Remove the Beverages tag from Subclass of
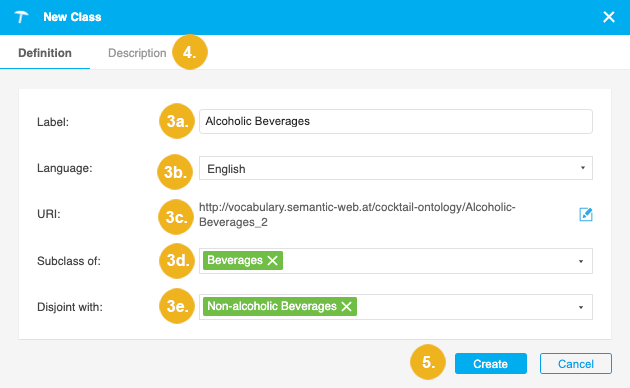 [x=272, y=261]
